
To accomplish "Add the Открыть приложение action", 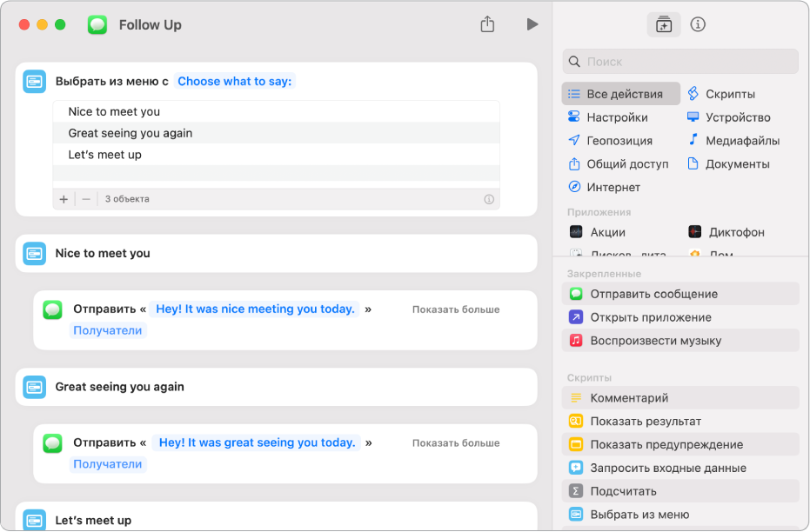I will coord(679,316).
